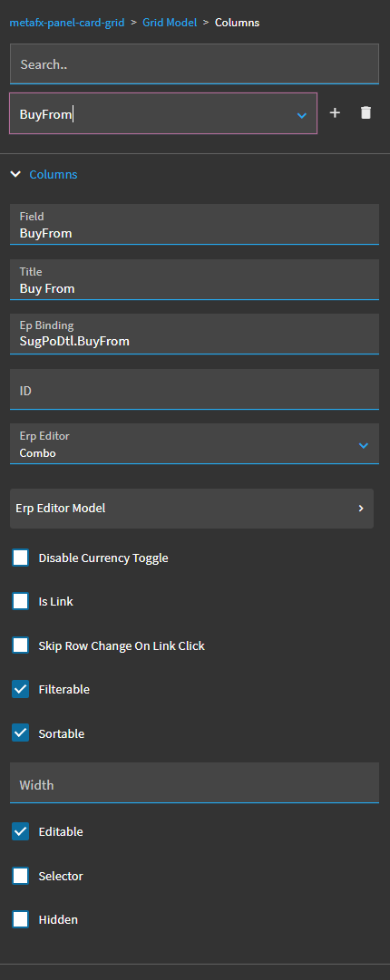Tick the Hidden checkbox
Screen dimensions: 390x980
21,920
